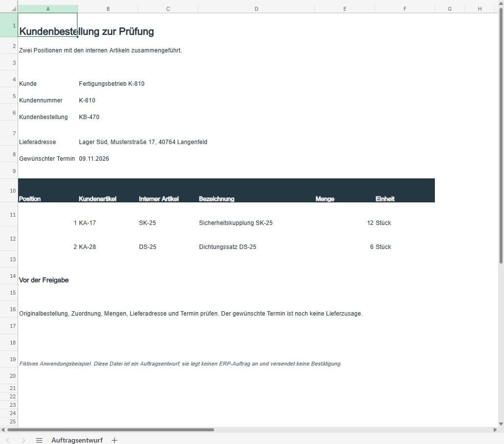
Task: Click 'Sicherheitskupplung SK-25' description cell
Action: (236, 223)
